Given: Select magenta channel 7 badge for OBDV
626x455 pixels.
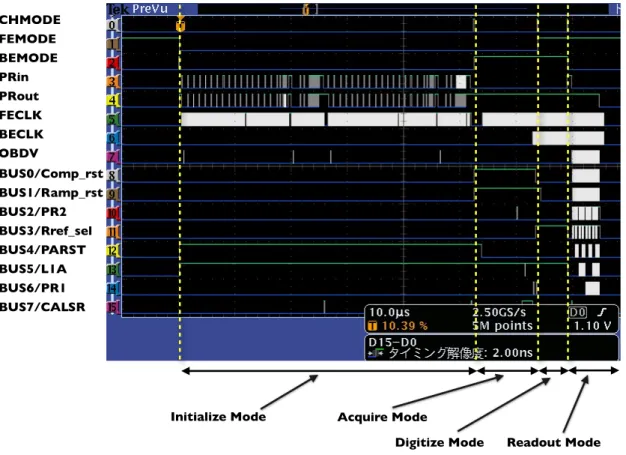Looking at the screenshot, I should 113,157.
